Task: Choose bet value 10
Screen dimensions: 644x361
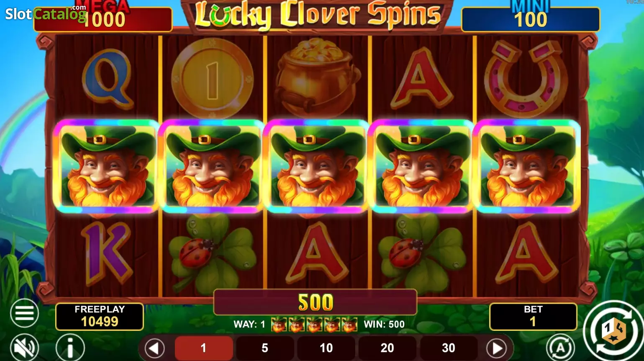Action: click(x=326, y=348)
